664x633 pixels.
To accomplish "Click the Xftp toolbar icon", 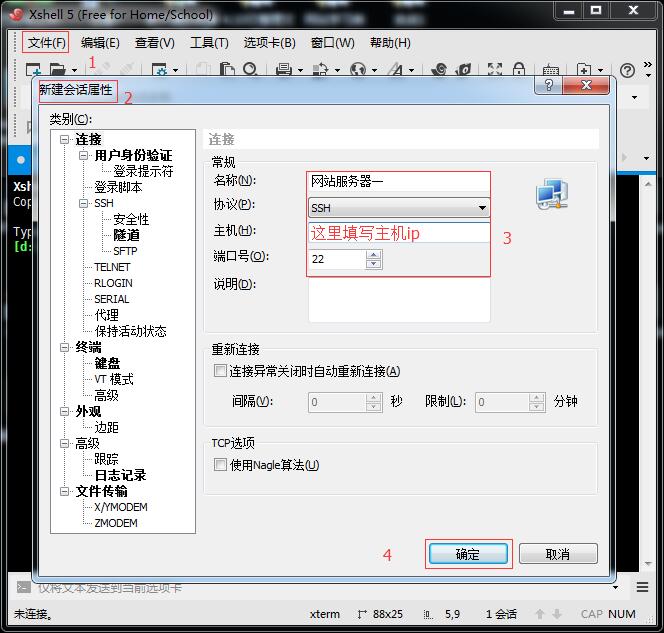I will [440, 69].
